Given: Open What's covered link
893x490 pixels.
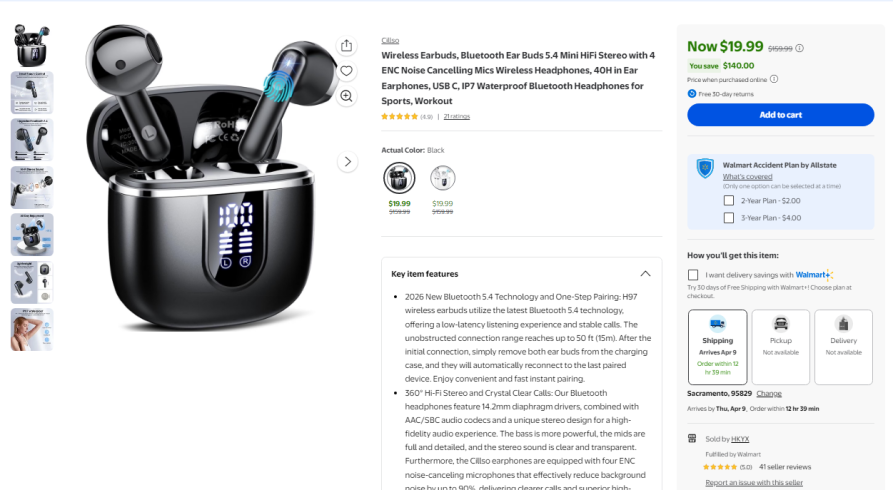Looking at the screenshot, I should click(747, 177).
